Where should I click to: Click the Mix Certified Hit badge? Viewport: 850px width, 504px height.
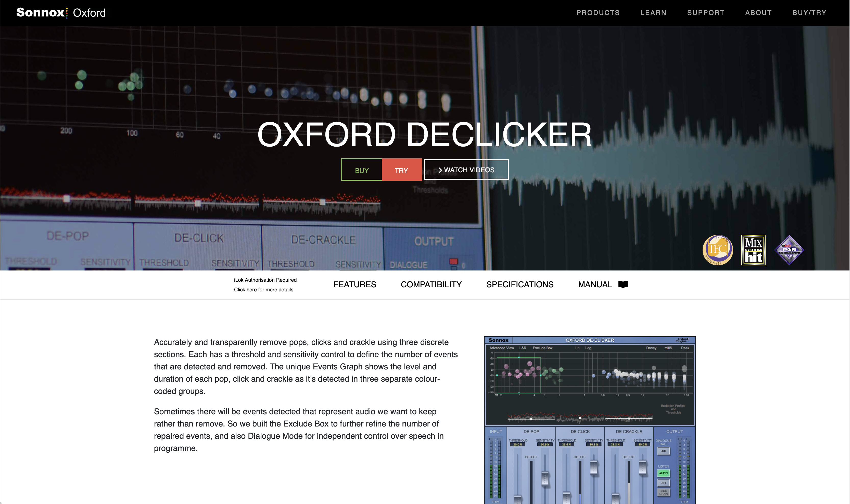coord(753,250)
